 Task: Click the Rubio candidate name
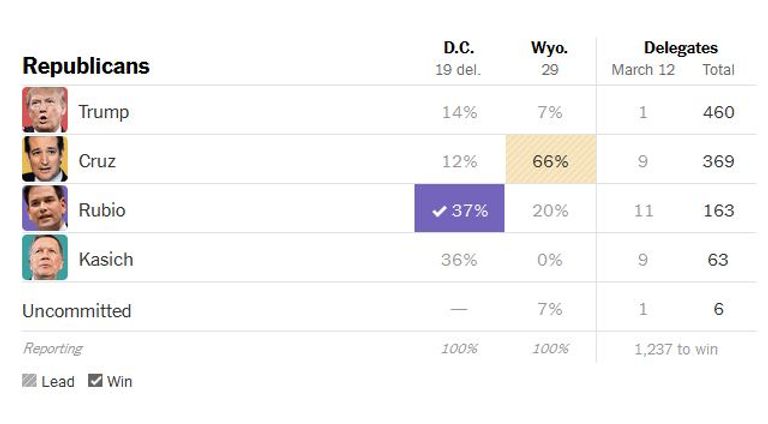(102, 210)
